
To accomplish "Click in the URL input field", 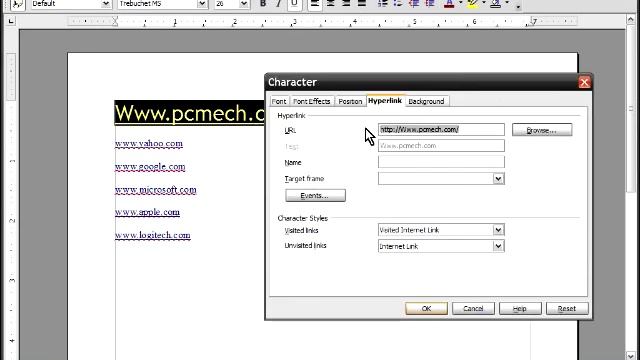I will 441,129.
